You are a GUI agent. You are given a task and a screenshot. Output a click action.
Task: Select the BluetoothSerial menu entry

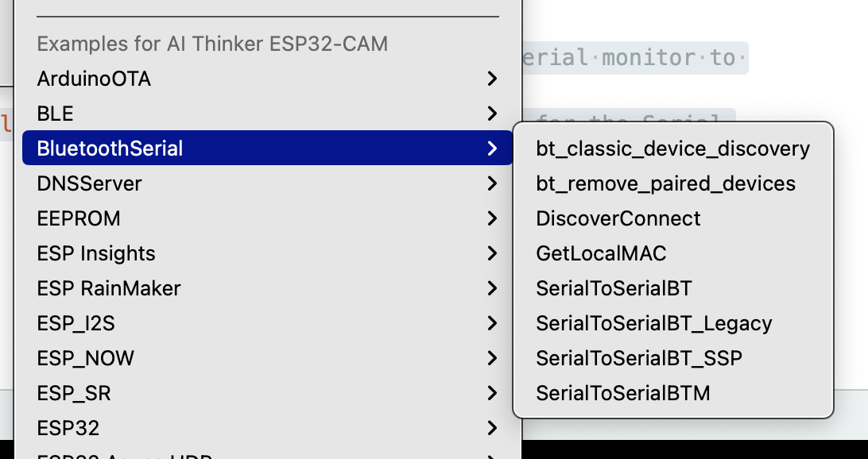[x=110, y=148]
